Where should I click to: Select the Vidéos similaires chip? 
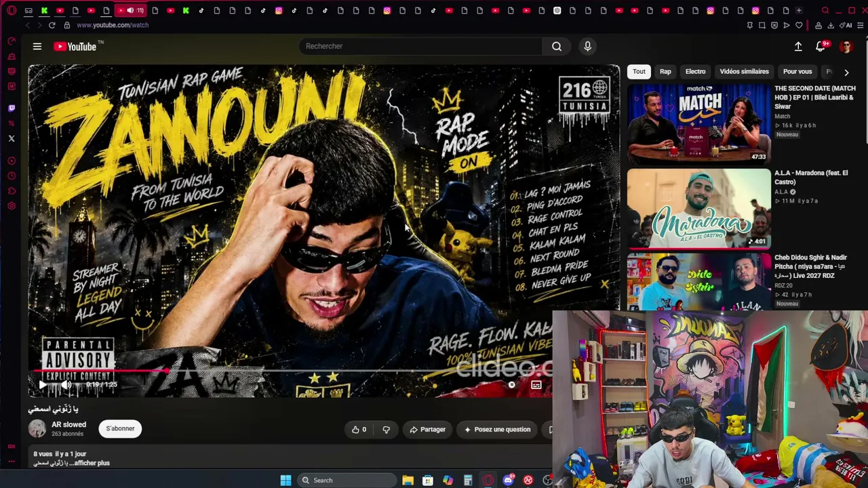click(x=744, y=71)
